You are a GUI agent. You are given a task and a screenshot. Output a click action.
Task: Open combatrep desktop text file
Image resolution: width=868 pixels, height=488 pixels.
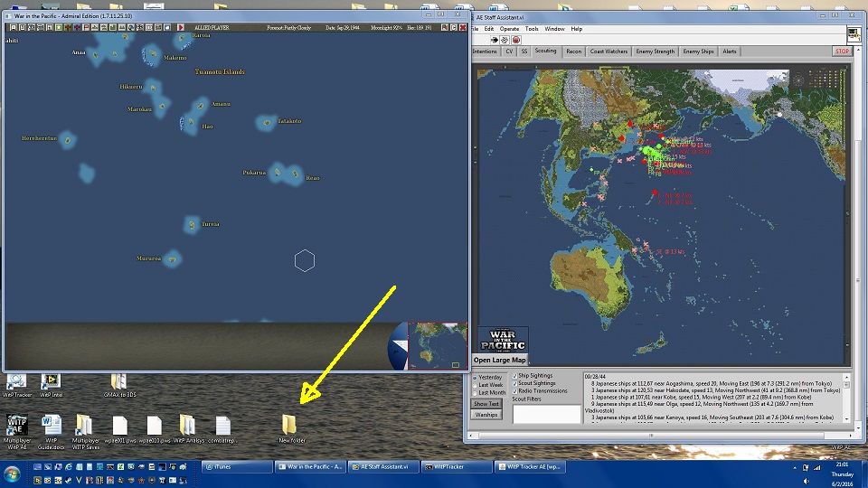[222, 429]
